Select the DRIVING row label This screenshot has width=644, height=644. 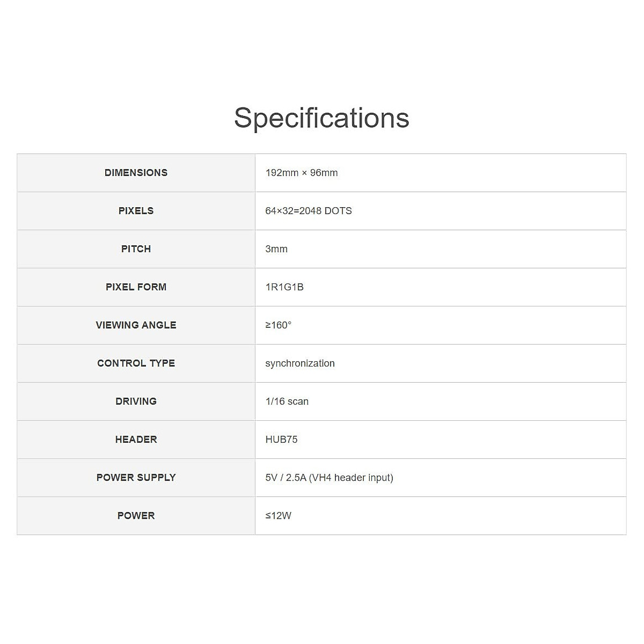point(136,401)
